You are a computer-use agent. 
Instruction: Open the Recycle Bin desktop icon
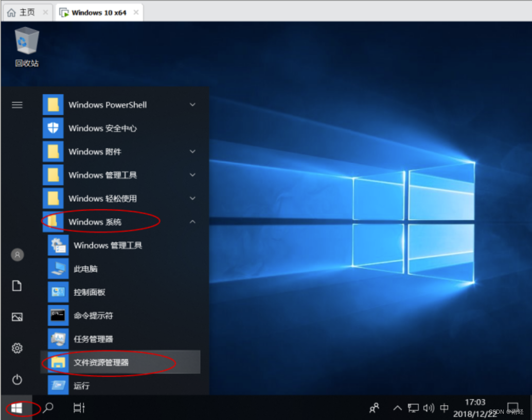(26, 47)
